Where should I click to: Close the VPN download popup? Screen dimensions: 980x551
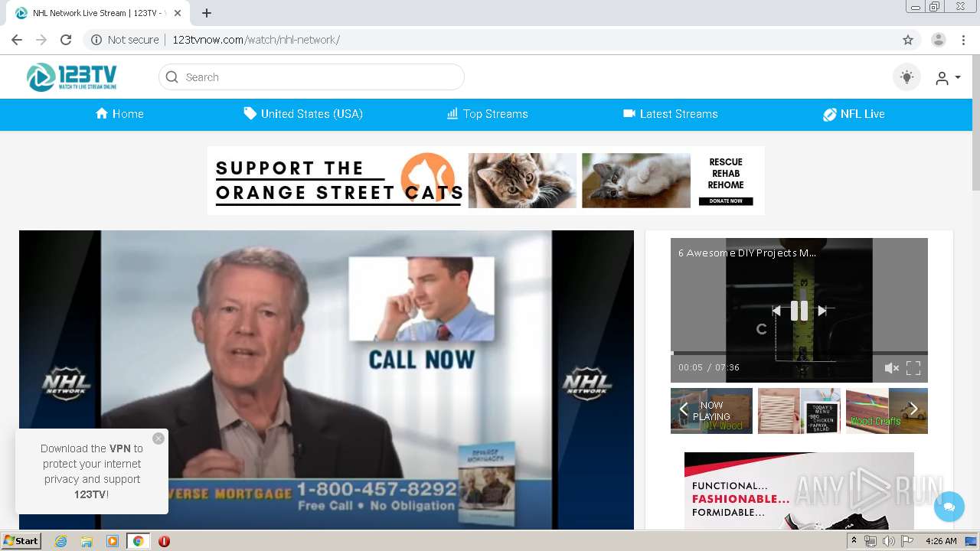(158, 439)
